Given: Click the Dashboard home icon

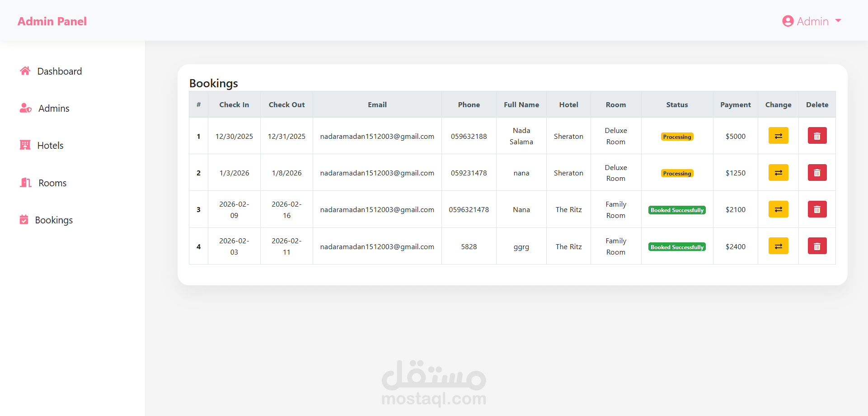Looking at the screenshot, I should (25, 71).
